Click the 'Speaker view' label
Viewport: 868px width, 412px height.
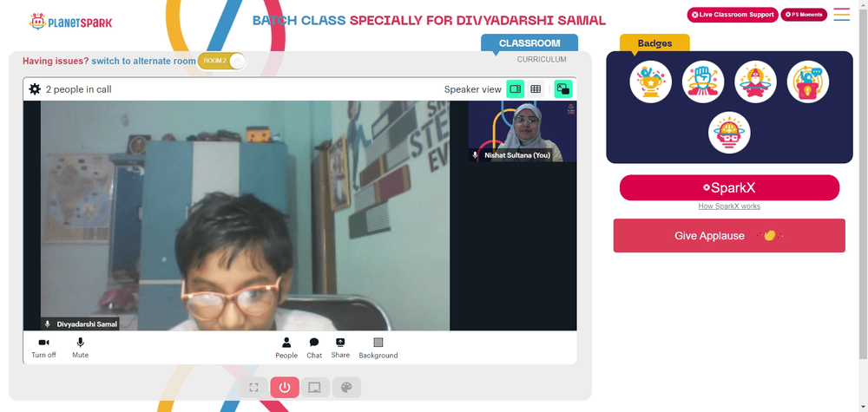point(472,89)
